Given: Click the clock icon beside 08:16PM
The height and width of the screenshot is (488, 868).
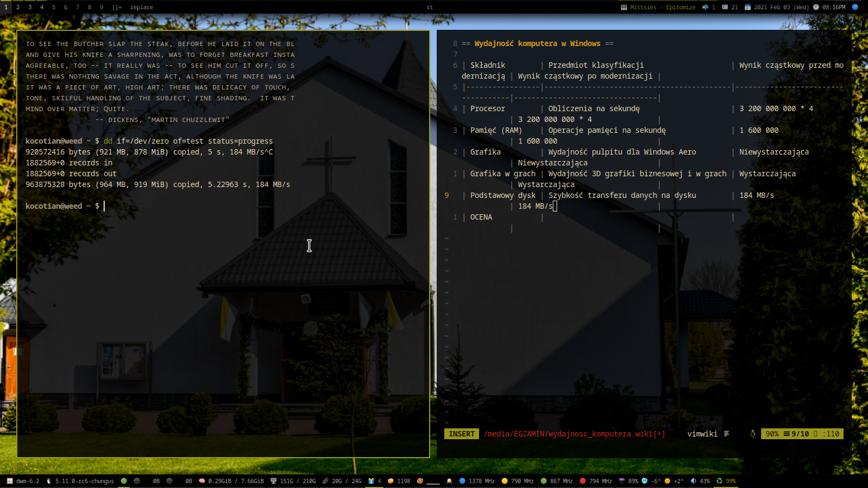Looking at the screenshot, I should coord(816,7).
